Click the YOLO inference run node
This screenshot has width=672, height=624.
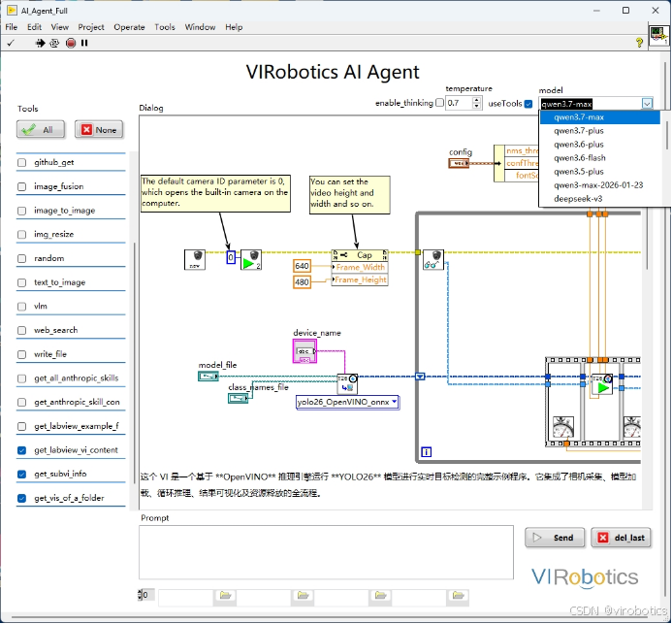point(602,384)
